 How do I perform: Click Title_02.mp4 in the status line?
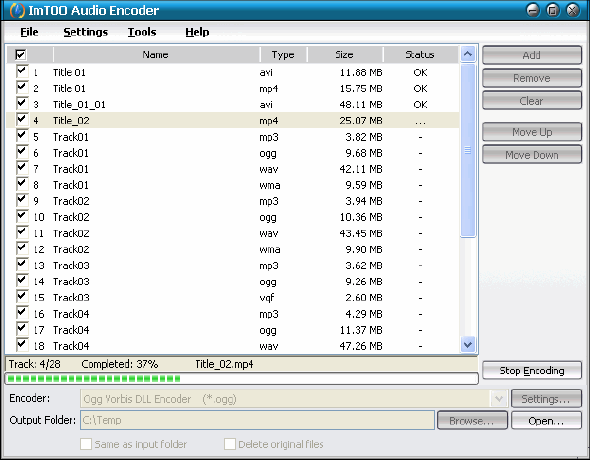pos(224,364)
